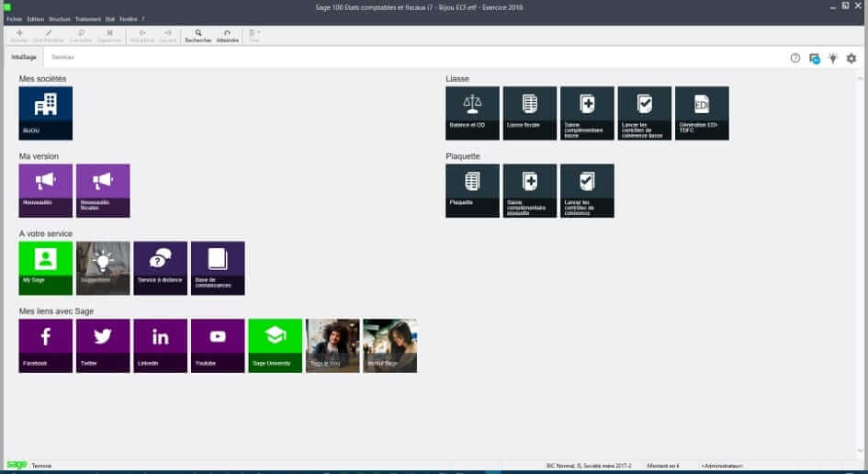Switch to the Services tab
The height and width of the screenshot is (474, 868).
tap(62, 57)
